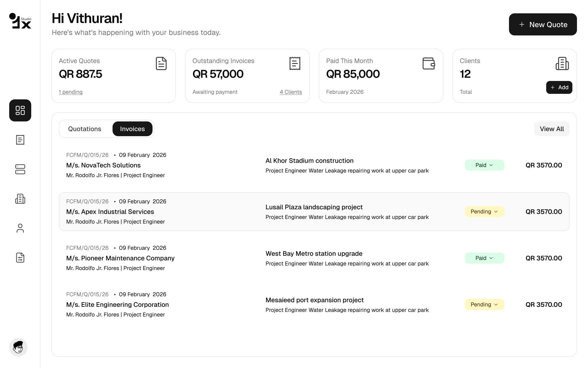The width and height of the screenshot is (588, 368).
Task: Click Al Khor Stadium construction project title
Action: (x=309, y=161)
